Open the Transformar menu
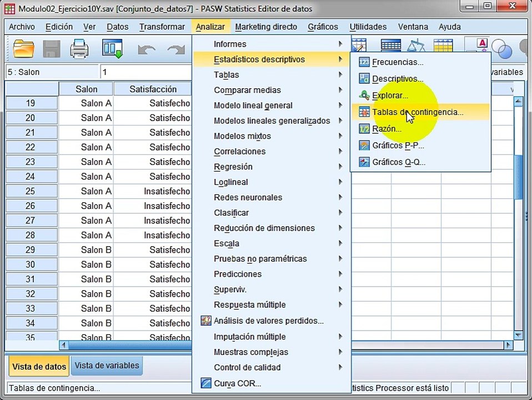Image resolution: width=532 pixels, height=400 pixels. 162,27
